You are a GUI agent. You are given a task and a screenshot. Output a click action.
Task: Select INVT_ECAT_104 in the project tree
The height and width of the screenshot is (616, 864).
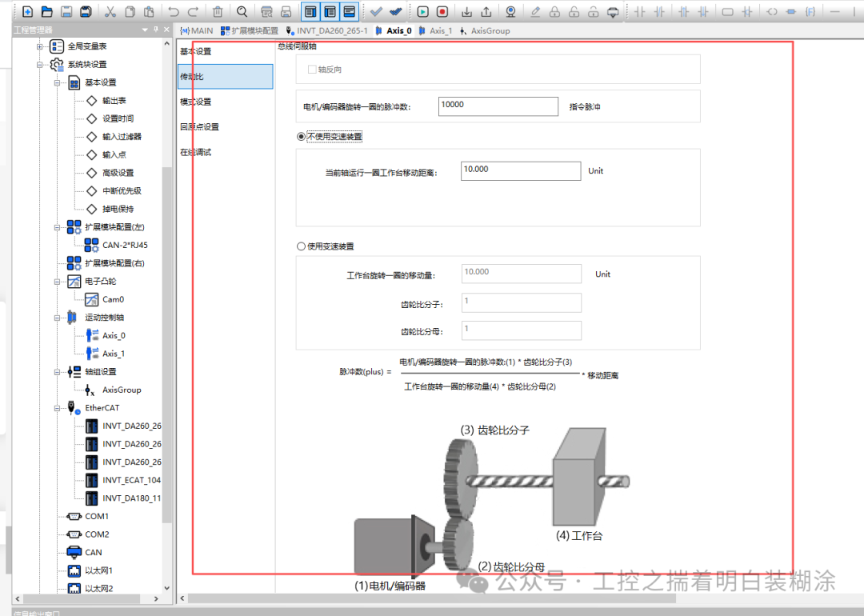(131, 481)
